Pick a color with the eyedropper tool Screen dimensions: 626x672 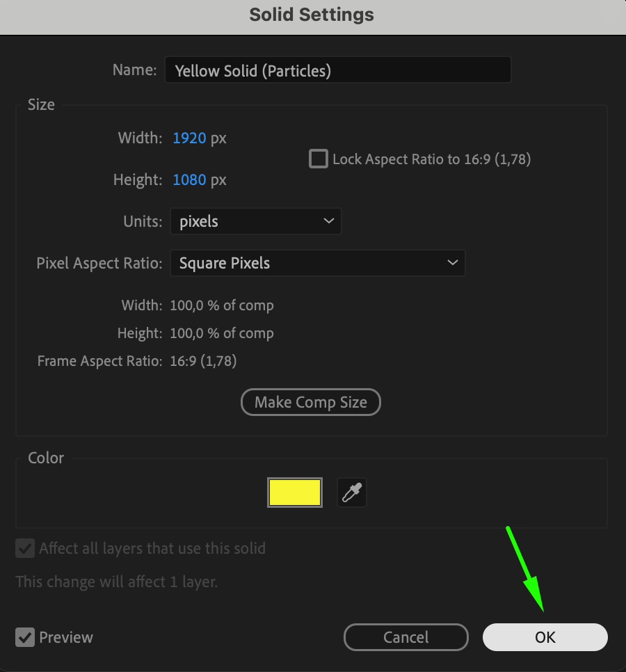tap(352, 493)
